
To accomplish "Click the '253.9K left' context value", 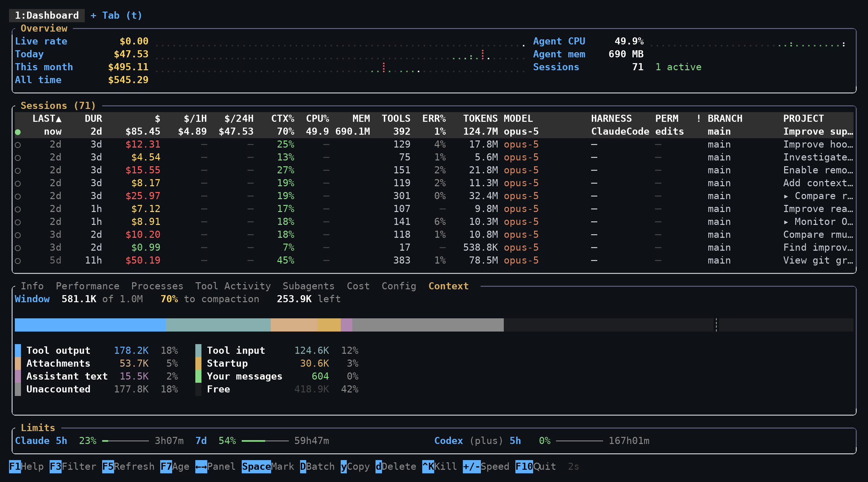I will click(x=309, y=299).
